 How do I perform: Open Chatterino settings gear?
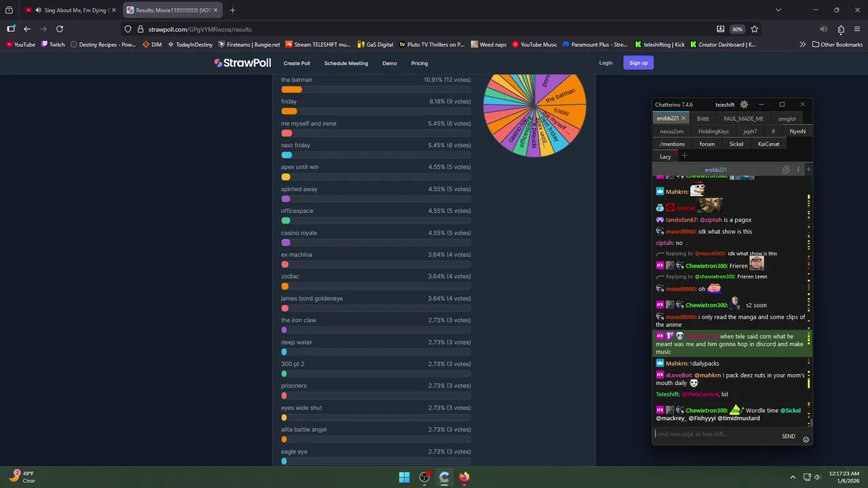(x=744, y=104)
